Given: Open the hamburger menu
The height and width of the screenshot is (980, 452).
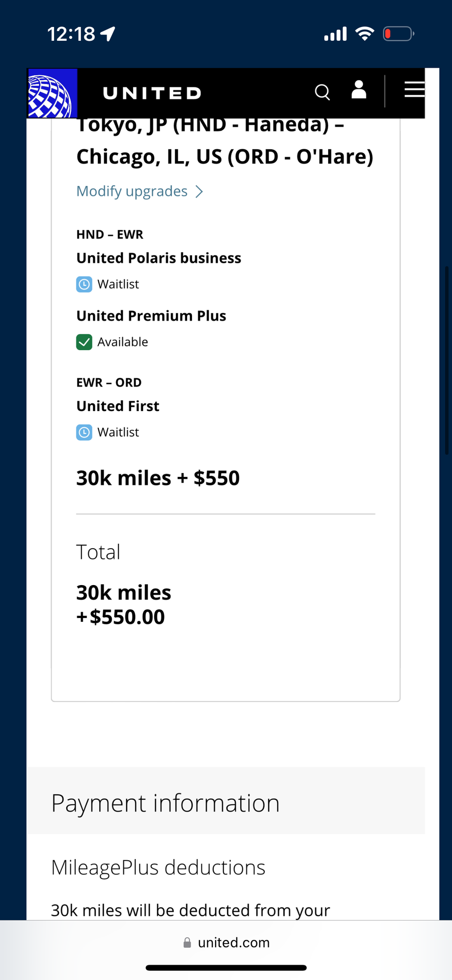Looking at the screenshot, I should tap(414, 89).
